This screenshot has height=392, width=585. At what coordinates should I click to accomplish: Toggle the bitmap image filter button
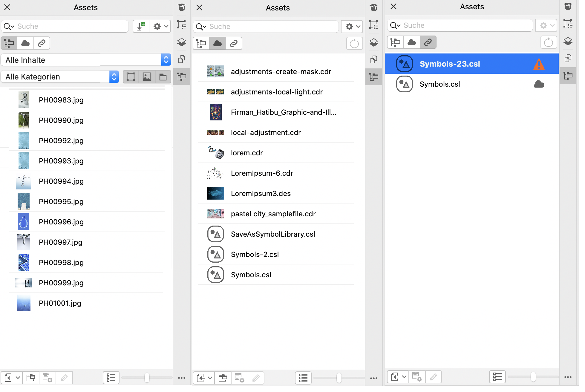[x=147, y=77]
